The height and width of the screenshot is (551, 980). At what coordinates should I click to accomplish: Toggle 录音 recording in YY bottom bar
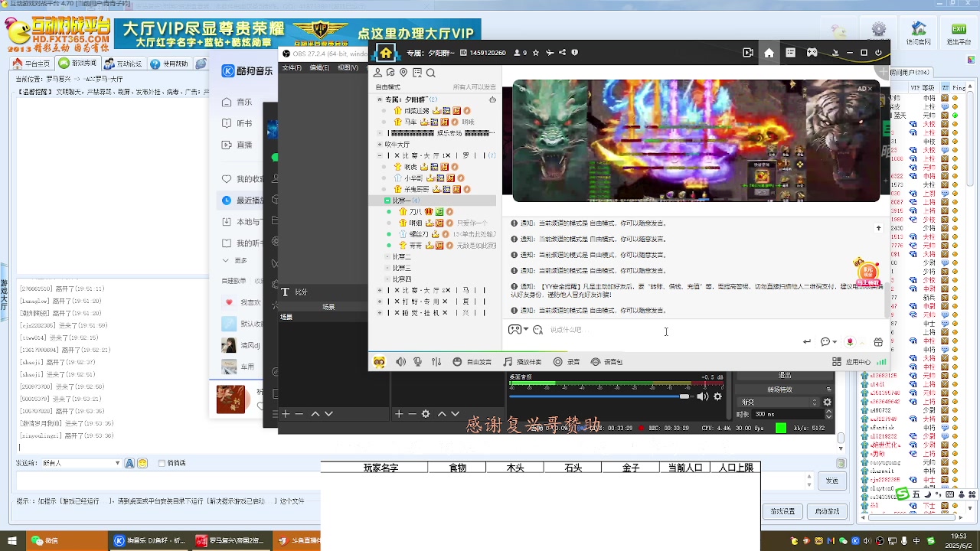click(567, 362)
